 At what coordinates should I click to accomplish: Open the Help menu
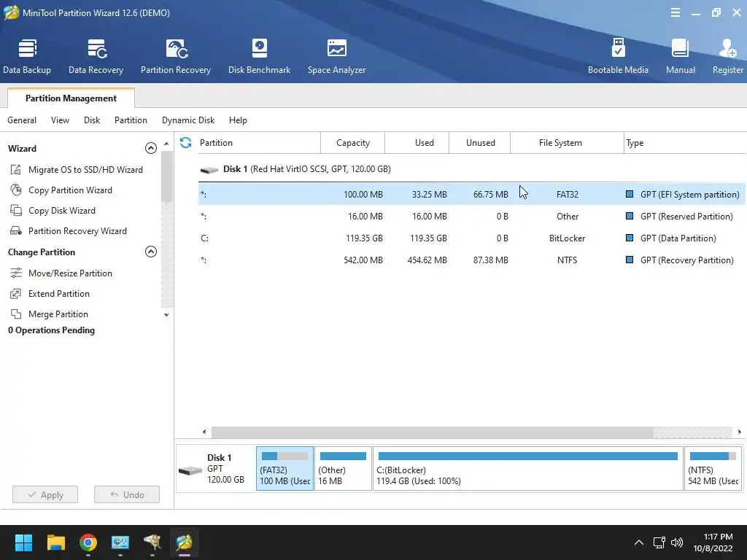point(238,120)
